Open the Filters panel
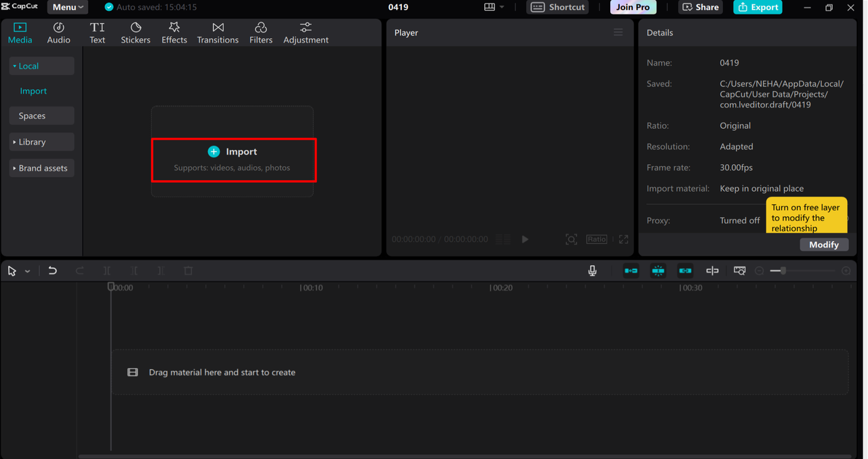The height and width of the screenshot is (459, 868). click(260, 33)
